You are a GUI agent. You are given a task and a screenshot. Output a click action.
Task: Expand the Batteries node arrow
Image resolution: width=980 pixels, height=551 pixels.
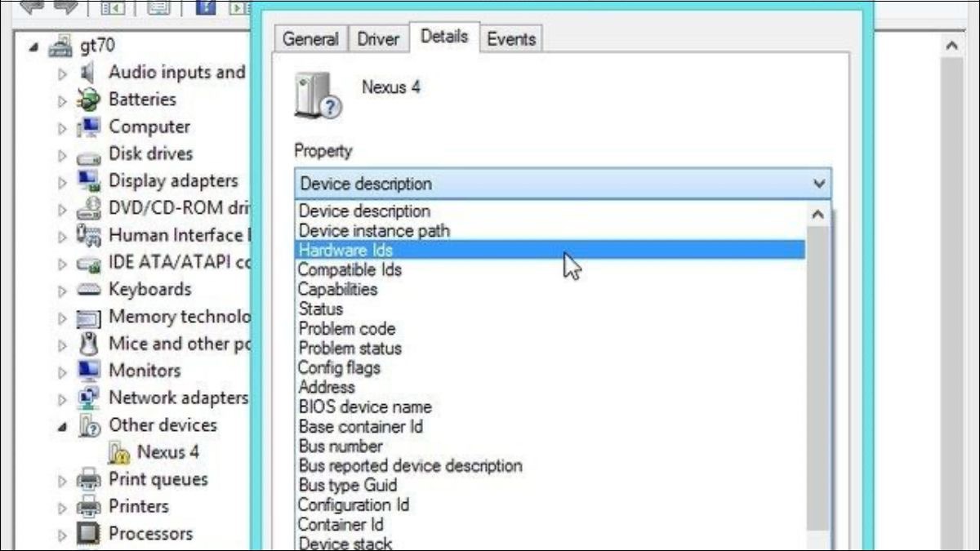point(62,100)
